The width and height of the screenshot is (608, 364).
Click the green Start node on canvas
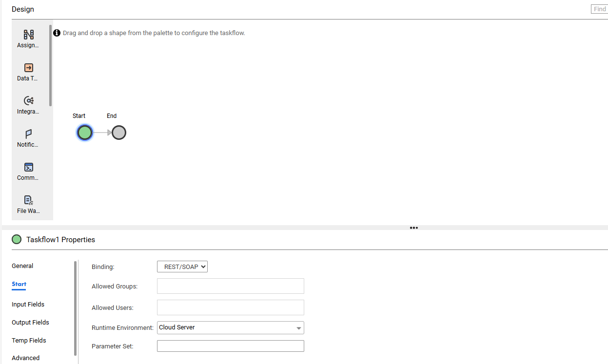84,133
